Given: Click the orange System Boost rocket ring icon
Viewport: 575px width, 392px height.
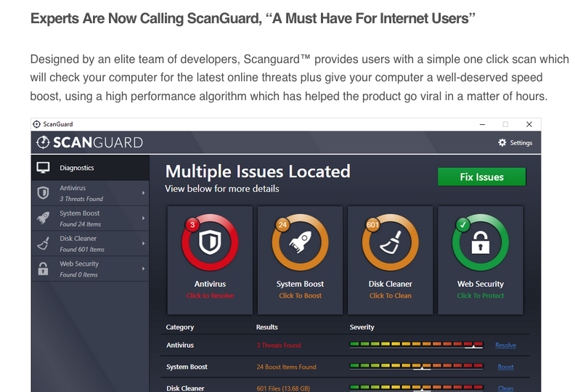Looking at the screenshot, I should tap(300, 242).
